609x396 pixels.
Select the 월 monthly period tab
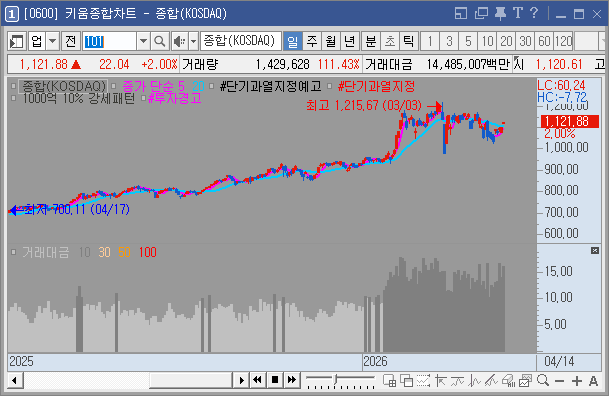331,41
